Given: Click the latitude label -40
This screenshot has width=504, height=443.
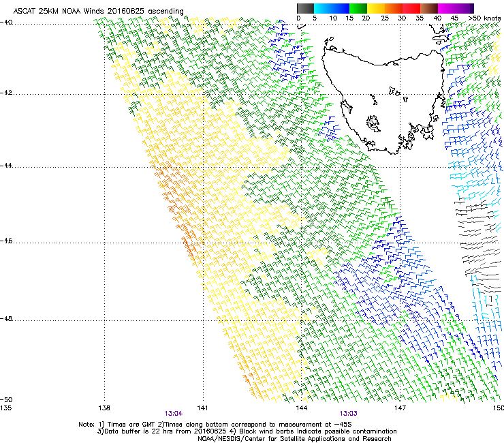Looking at the screenshot, I should point(6,22).
